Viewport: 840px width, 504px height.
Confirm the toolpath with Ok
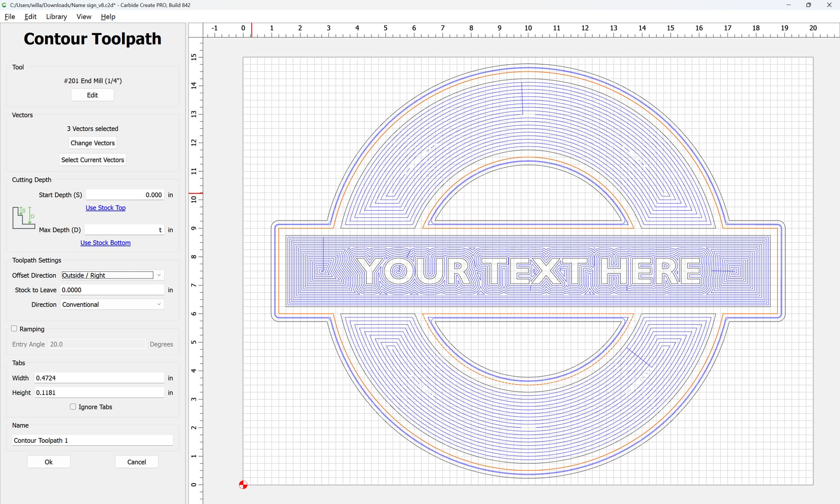(x=49, y=462)
